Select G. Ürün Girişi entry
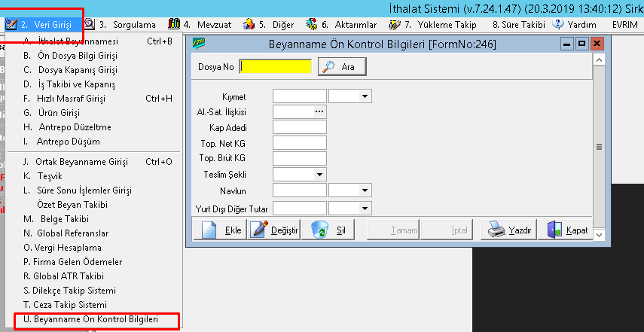 [94, 113]
